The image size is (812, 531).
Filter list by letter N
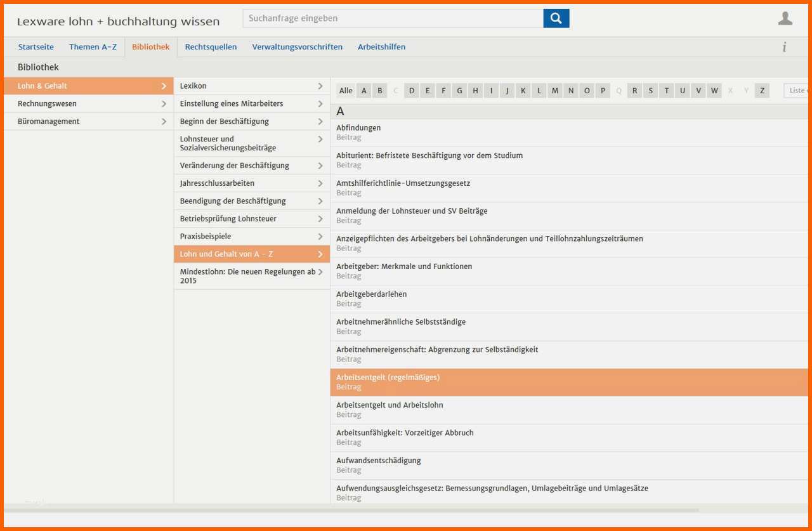(571, 91)
